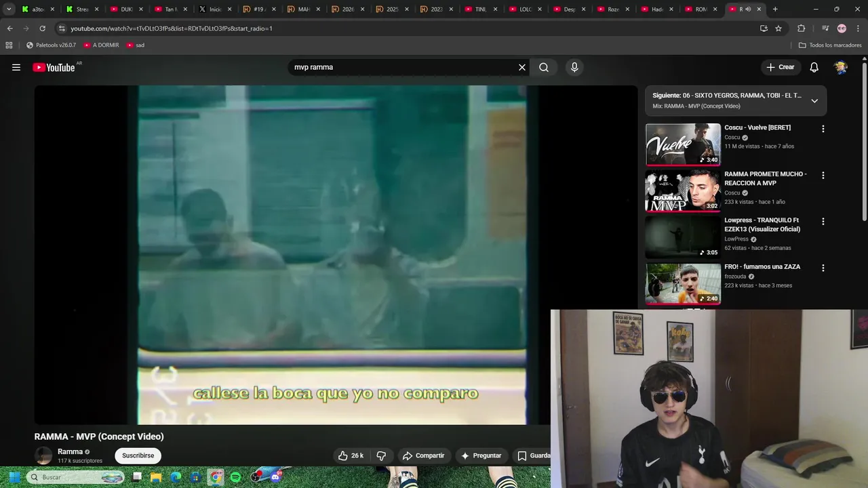This screenshot has height=488, width=868.
Task: Collapse the Mix playlist panel chevron
Action: (x=814, y=100)
